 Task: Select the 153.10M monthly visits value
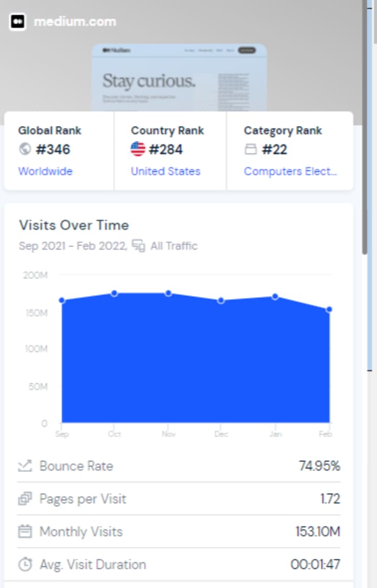pyautogui.click(x=318, y=531)
